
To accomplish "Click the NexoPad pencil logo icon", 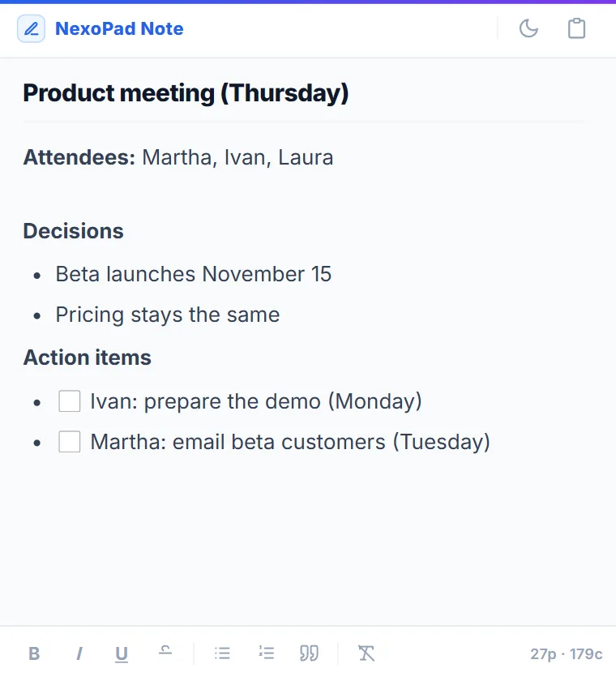I will [x=31, y=28].
